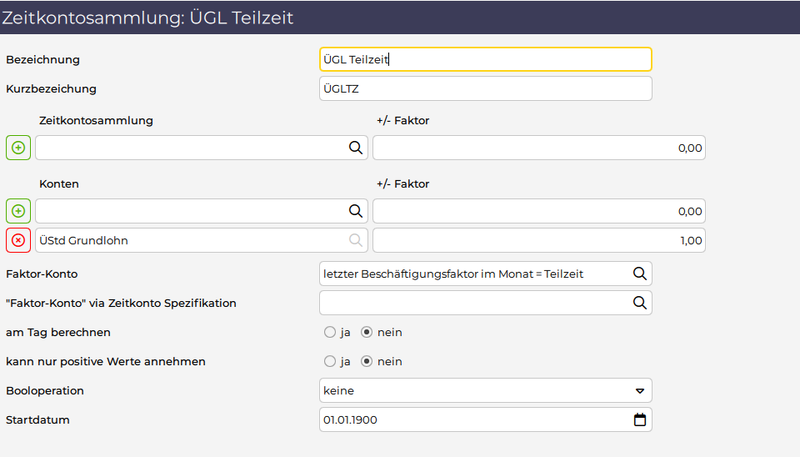800x457 pixels.
Task: Click the Faktor-Konto input field
Action: (470, 273)
